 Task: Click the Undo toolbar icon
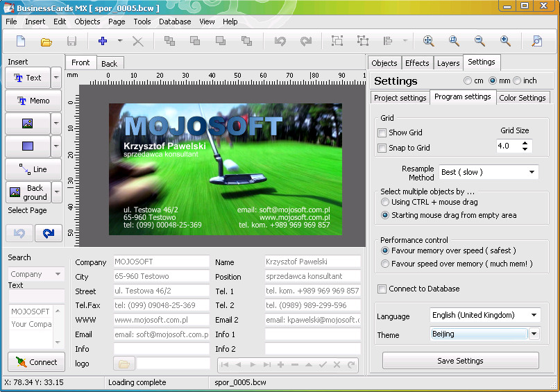pyautogui.click(x=280, y=41)
